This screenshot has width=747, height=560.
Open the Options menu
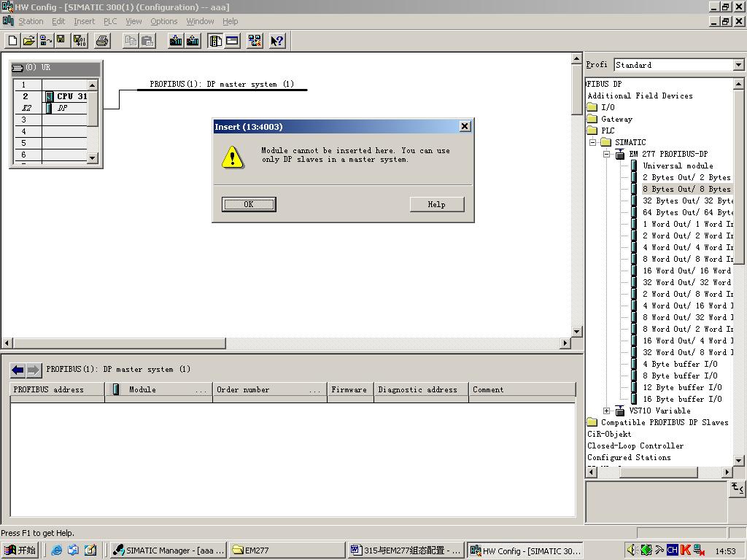(164, 21)
